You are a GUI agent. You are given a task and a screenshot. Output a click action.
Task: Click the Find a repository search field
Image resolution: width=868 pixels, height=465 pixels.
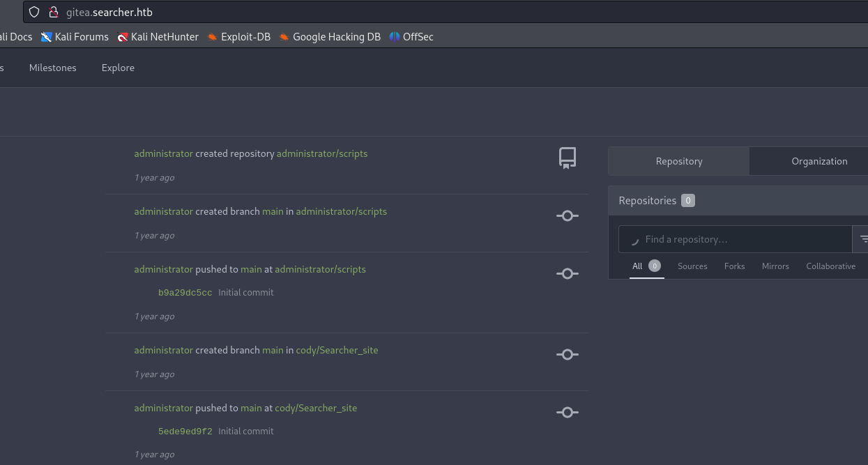[736, 239]
